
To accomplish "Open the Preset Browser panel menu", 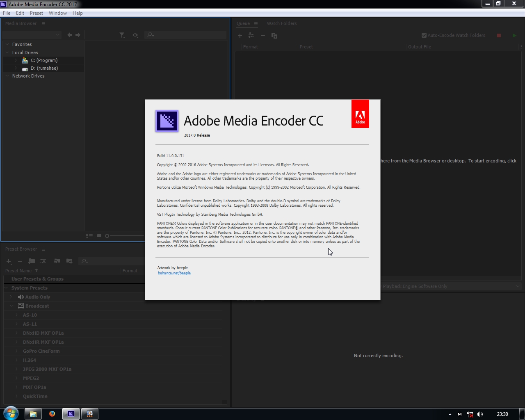I will pos(43,249).
